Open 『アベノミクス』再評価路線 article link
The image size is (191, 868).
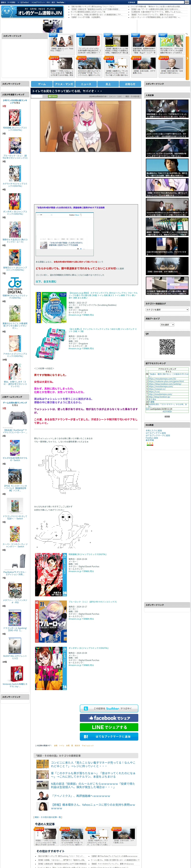(x=81, y=796)
